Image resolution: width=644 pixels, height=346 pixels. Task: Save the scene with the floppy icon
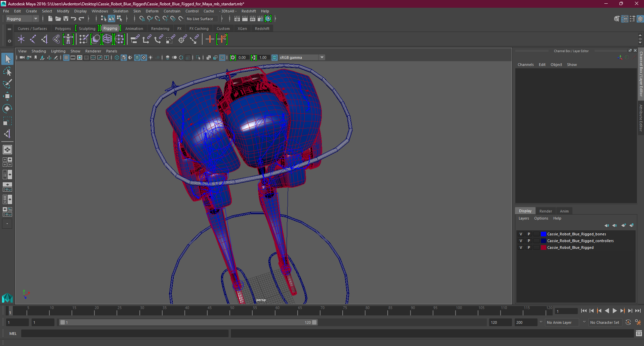click(66, 19)
